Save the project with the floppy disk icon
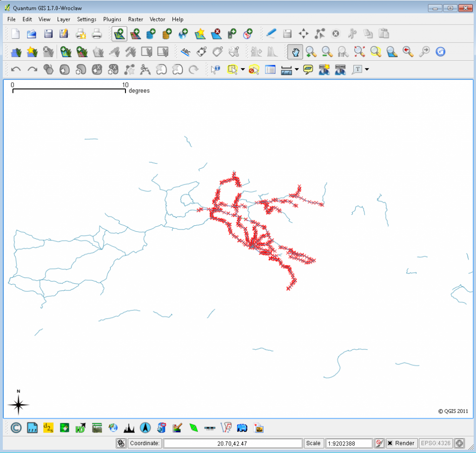476x453 pixels. tap(48, 33)
